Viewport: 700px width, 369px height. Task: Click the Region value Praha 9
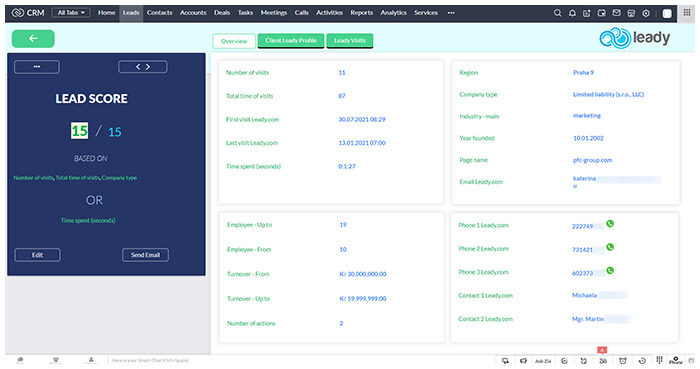click(583, 72)
